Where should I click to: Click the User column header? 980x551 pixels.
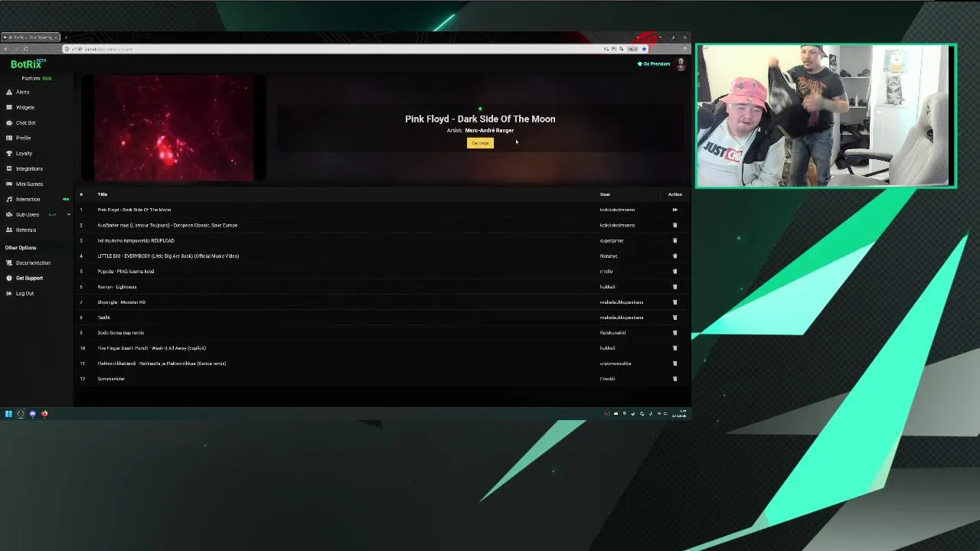(x=605, y=194)
